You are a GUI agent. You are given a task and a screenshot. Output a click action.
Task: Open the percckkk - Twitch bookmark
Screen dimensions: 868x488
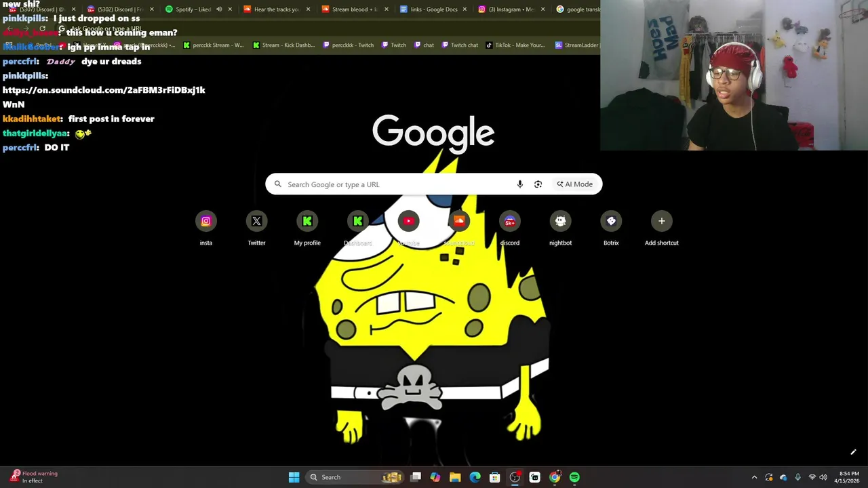point(348,45)
